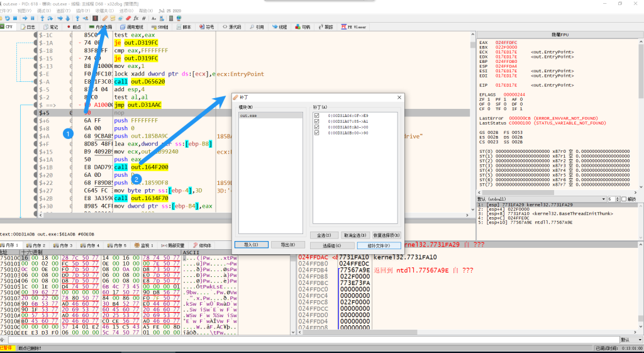The image size is (644, 353).
Task: Uncheck patch 00D31A0B:00->90 checkbox
Action: point(317,133)
